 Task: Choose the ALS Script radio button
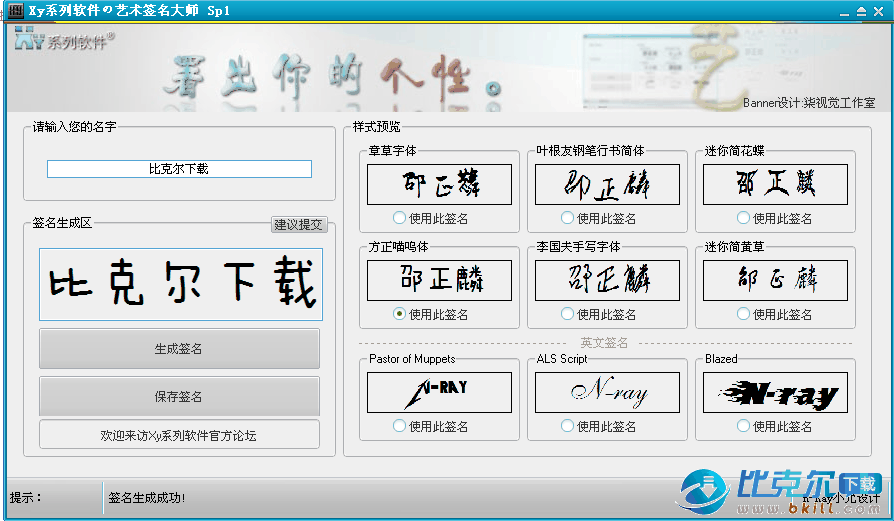pyautogui.click(x=568, y=426)
